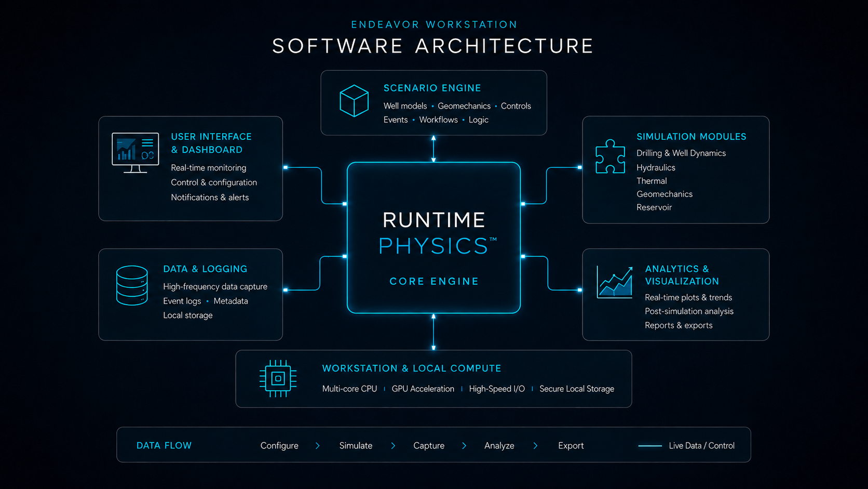Click 'Logic' in Scenario Engine

479,120
